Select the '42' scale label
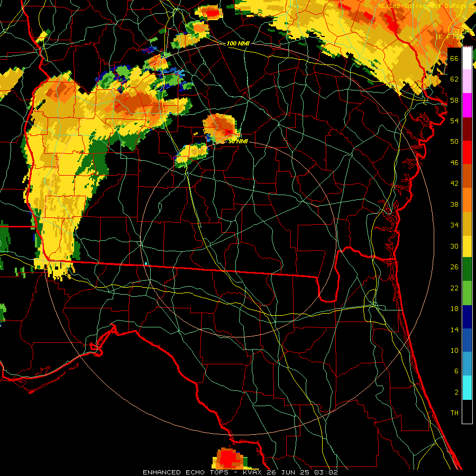The width and height of the screenshot is (476, 476). (454, 184)
